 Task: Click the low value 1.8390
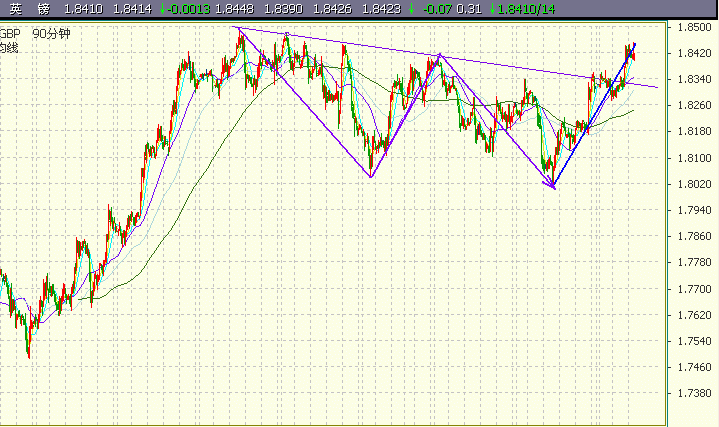(x=283, y=9)
